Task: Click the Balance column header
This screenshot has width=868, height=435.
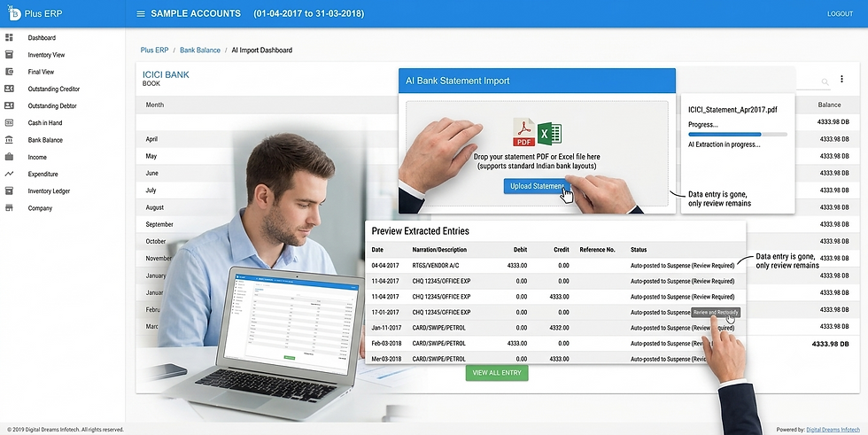Action: [x=829, y=105]
